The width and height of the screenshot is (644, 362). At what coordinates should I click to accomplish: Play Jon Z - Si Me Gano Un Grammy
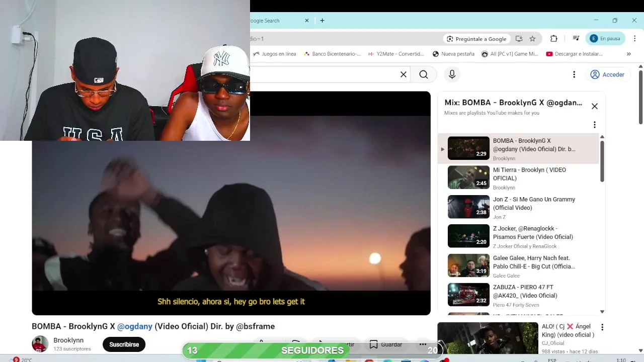518,207
